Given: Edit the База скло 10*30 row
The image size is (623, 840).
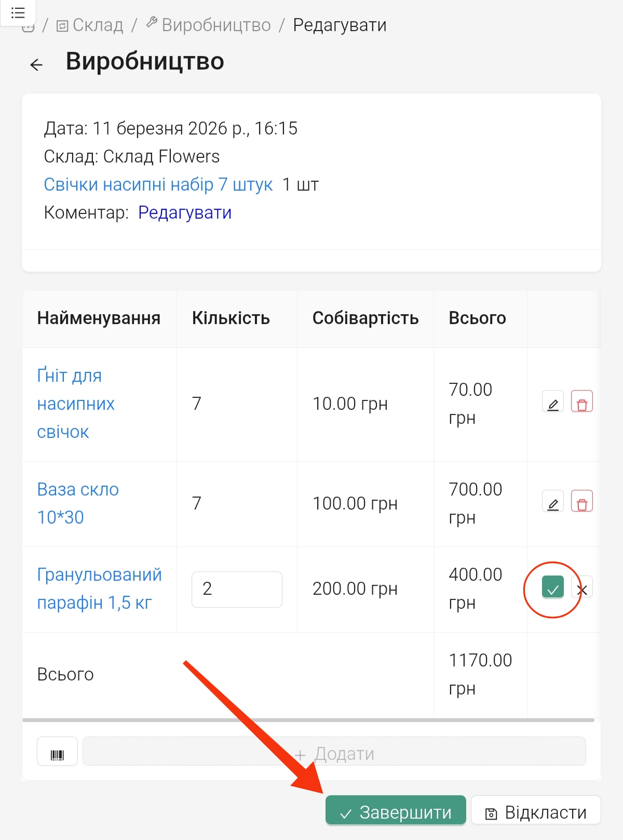Looking at the screenshot, I should [553, 501].
